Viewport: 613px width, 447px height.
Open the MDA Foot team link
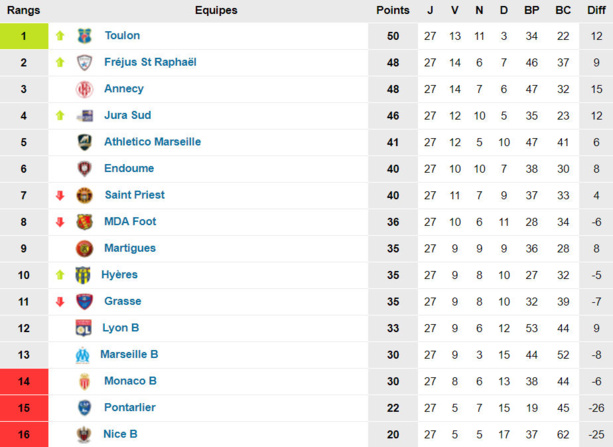(130, 221)
